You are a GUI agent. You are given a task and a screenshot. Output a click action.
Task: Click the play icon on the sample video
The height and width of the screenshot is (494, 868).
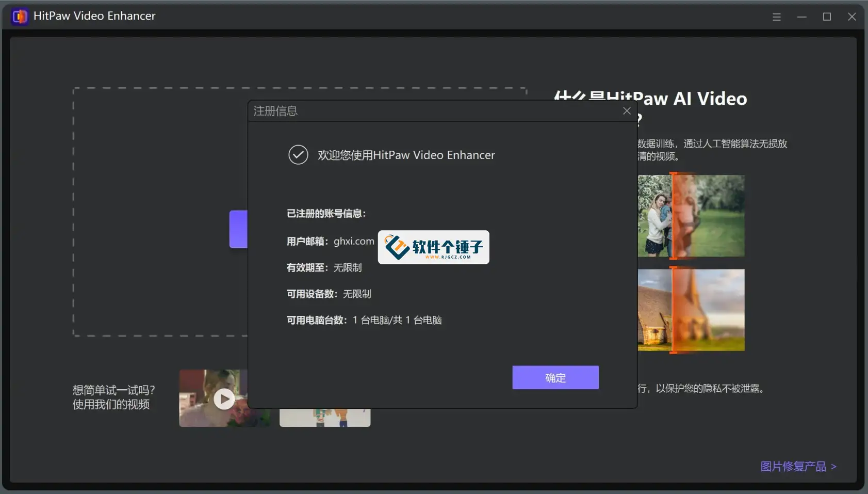click(x=224, y=398)
